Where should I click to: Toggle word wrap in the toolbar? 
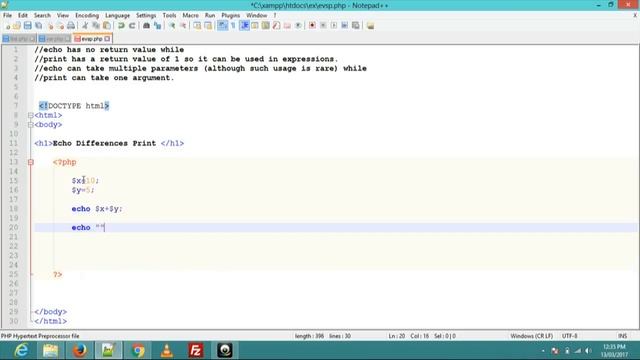222,26
